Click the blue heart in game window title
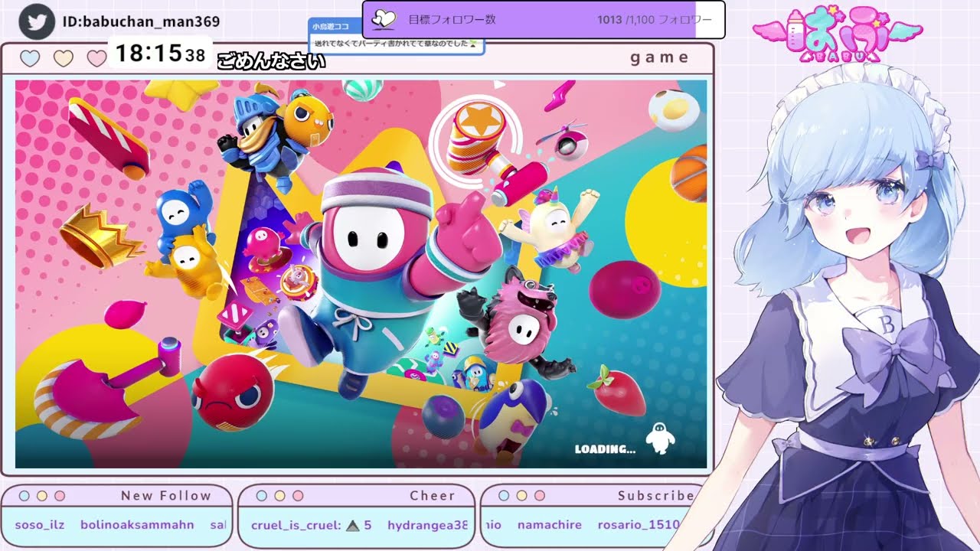980x551 pixels. click(30, 58)
